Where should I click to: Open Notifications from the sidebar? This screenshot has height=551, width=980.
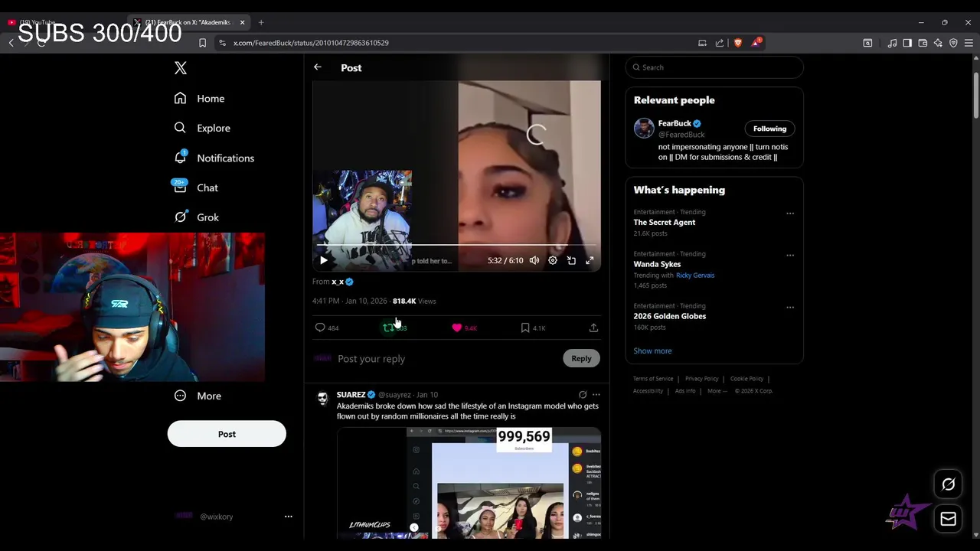(214, 158)
